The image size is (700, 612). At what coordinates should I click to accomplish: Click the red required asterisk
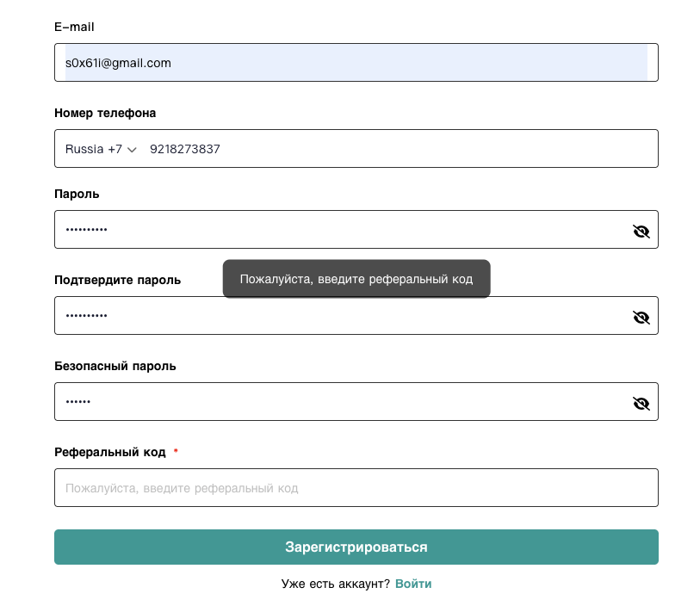(176, 452)
